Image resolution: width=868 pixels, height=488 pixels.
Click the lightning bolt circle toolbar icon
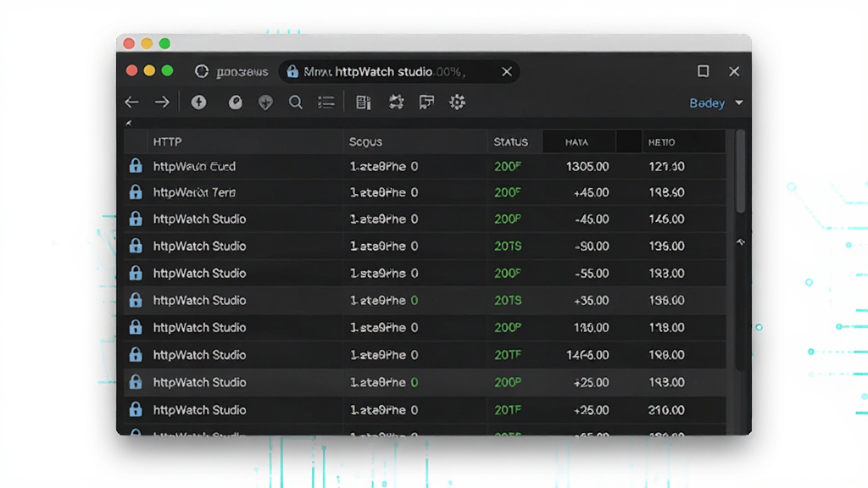coord(198,103)
